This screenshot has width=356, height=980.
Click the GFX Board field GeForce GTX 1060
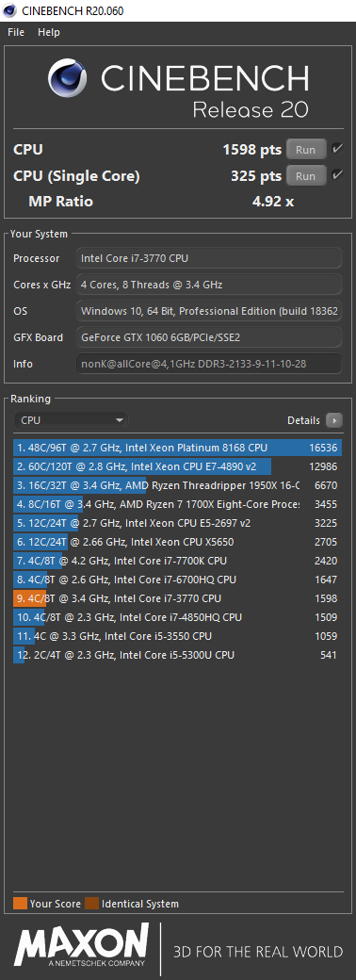pyautogui.click(x=209, y=337)
